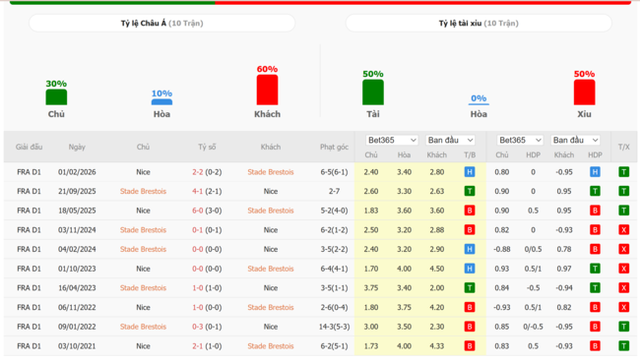This screenshot has width=640, height=364.
Task: Click green T T/B badge in 21/09/2025 row
Action: [x=470, y=191]
